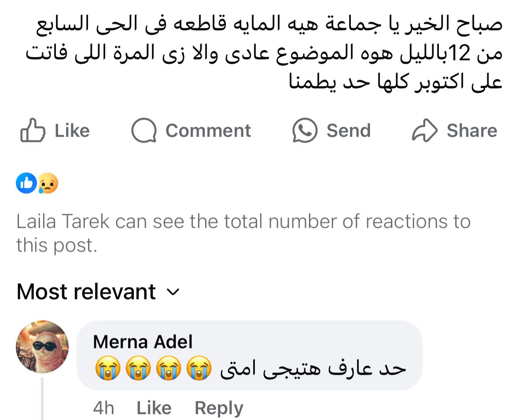
Task: Click the sad face reaction emoji
Action: pyautogui.click(x=48, y=184)
